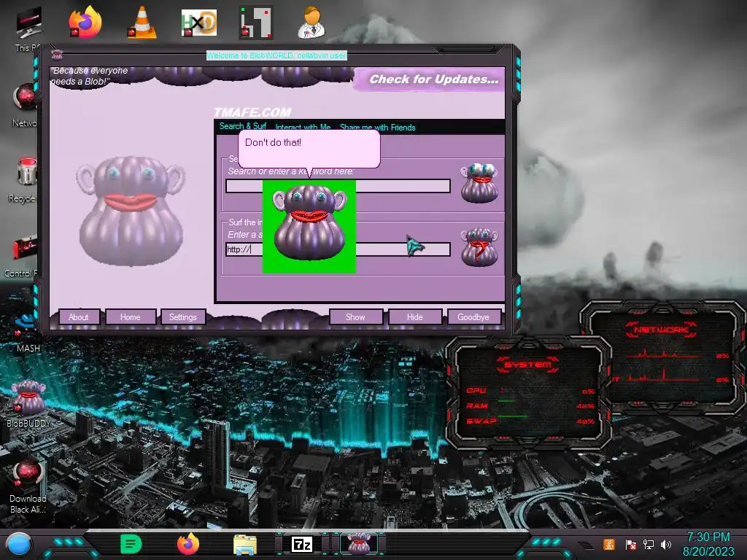
Task: Open the TMAFE.COM link
Action: (252, 112)
